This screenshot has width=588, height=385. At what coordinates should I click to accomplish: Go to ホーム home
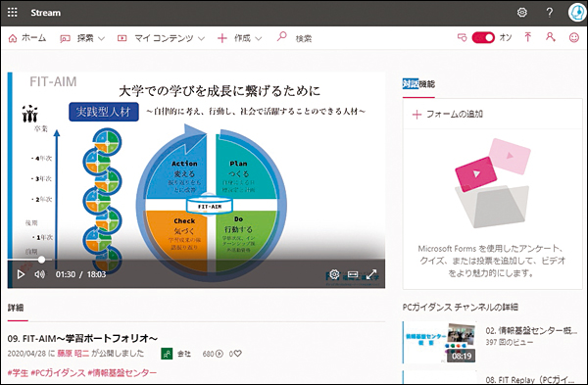(x=27, y=38)
